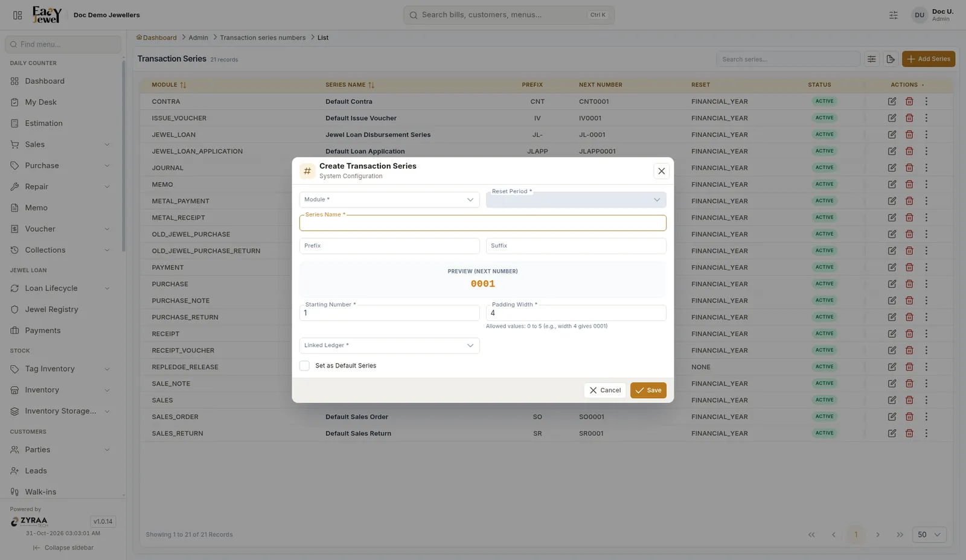Click trash icon in SALES_ORDER row

coord(909,417)
